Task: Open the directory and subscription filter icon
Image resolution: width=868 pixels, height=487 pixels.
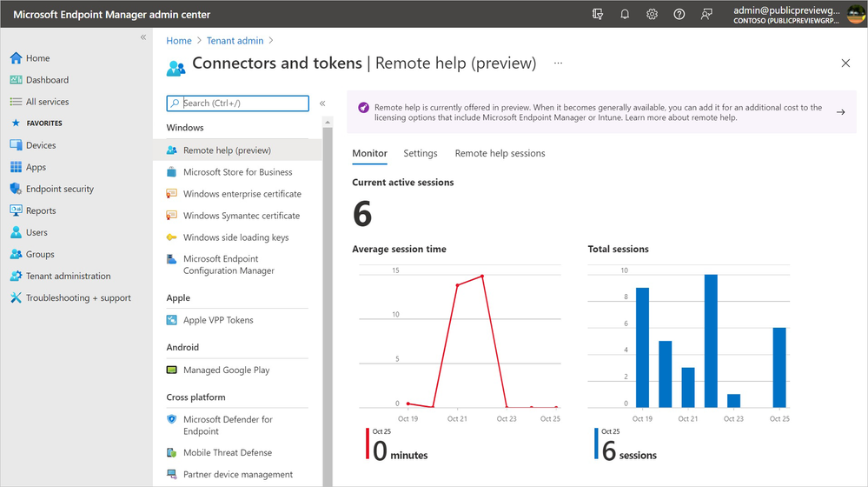Action: coord(597,15)
